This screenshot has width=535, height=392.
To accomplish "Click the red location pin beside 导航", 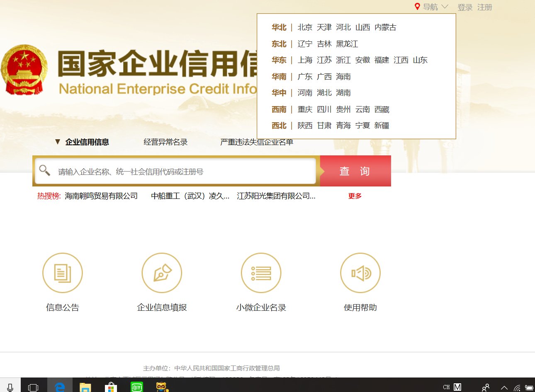I will pyautogui.click(x=417, y=7).
